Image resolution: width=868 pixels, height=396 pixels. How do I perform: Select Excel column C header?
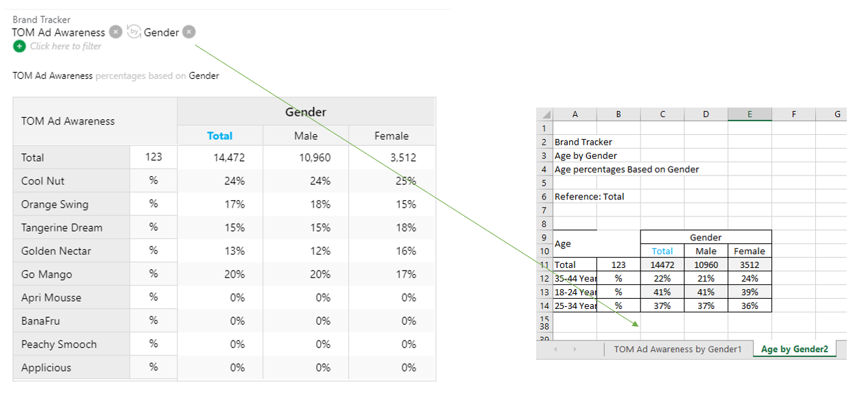click(x=662, y=114)
